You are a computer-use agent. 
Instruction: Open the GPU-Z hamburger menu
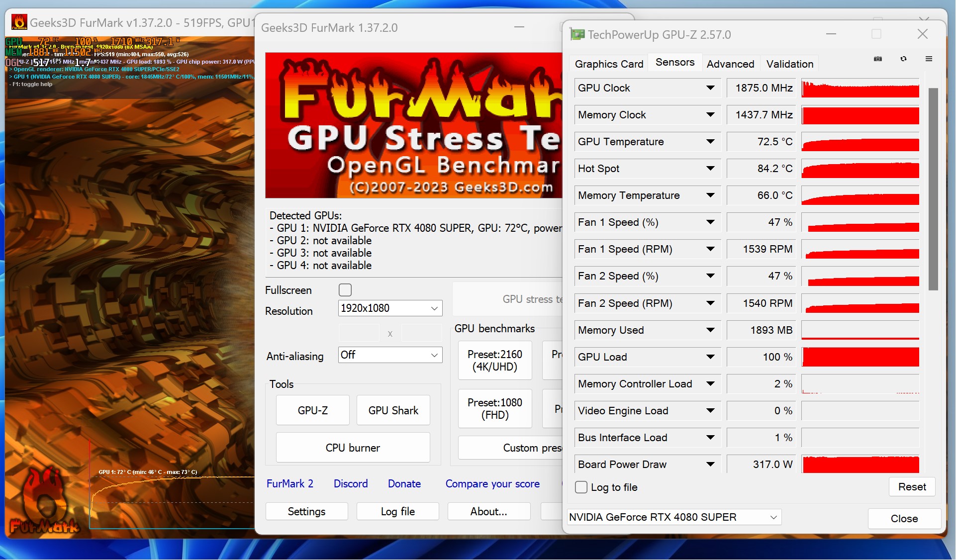tap(929, 59)
